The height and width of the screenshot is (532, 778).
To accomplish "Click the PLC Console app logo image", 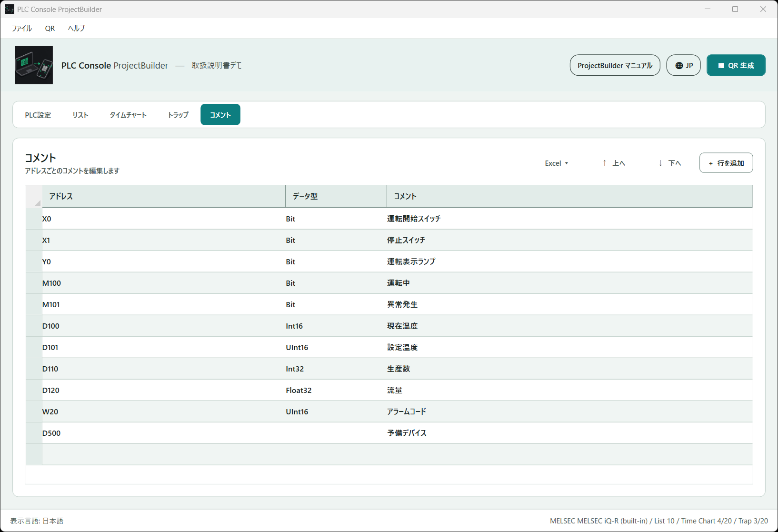I will (x=34, y=65).
